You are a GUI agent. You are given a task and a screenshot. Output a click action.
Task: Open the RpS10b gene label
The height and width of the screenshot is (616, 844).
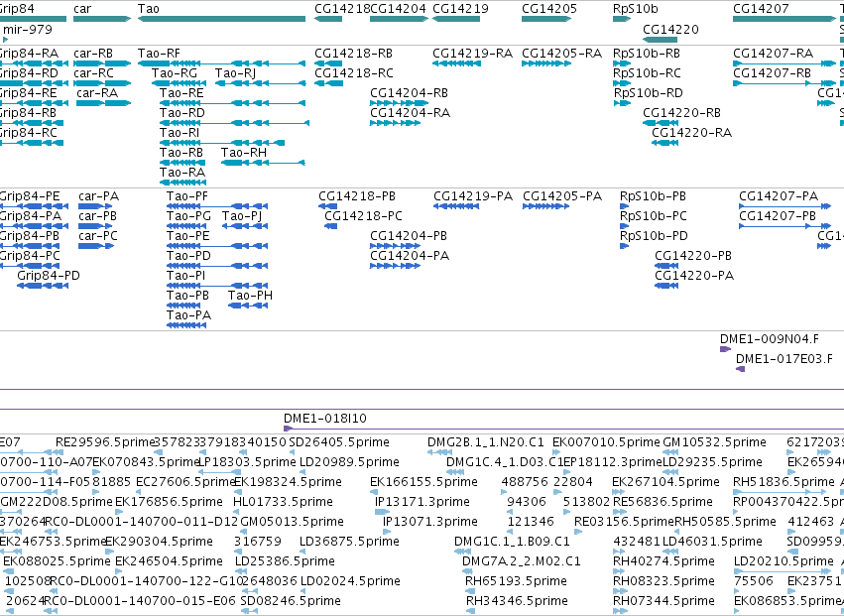635,9
